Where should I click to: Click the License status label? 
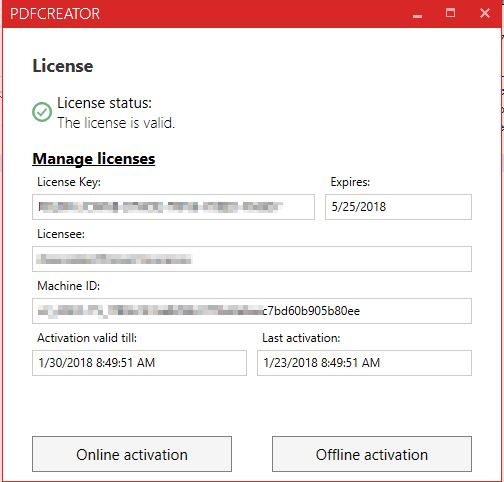(x=104, y=103)
